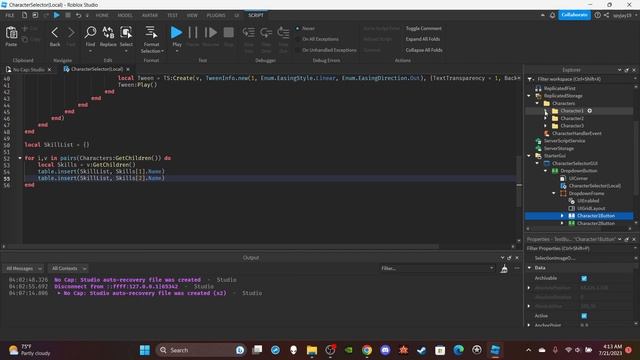
Task: Collapse the Characters folder
Action: click(x=538, y=103)
